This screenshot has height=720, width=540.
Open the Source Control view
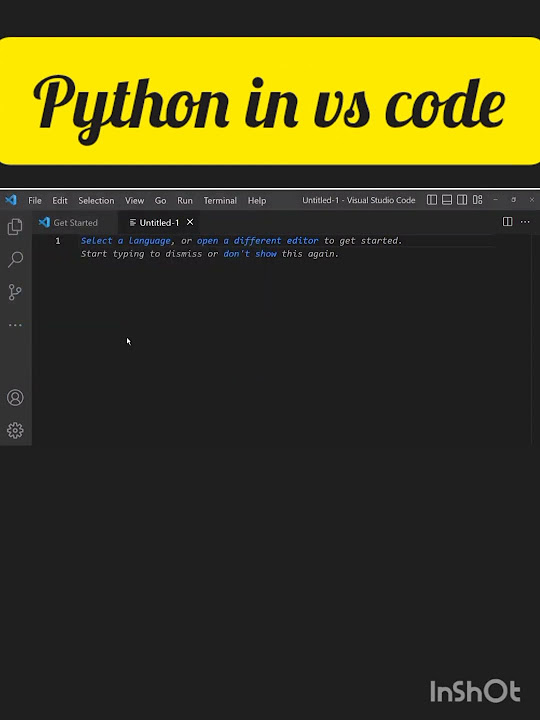(15, 292)
